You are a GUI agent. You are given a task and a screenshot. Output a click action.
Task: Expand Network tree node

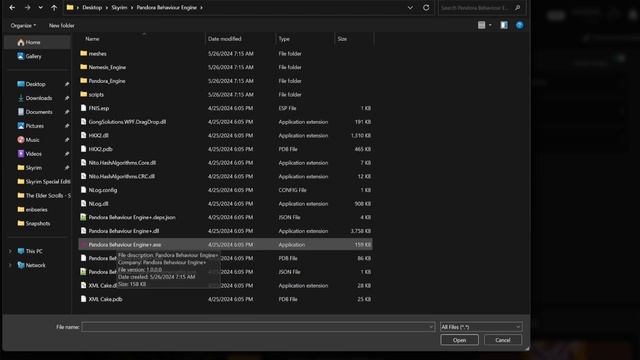point(10,265)
